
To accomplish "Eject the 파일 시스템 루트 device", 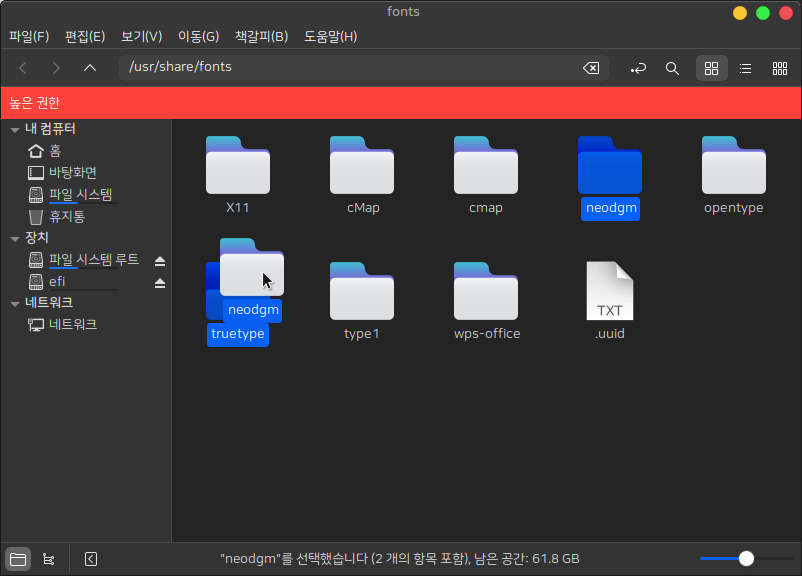I will 159,261.
